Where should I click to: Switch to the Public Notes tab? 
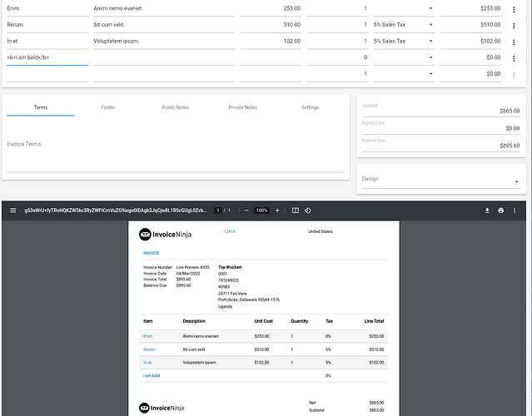[x=176, y=107]
